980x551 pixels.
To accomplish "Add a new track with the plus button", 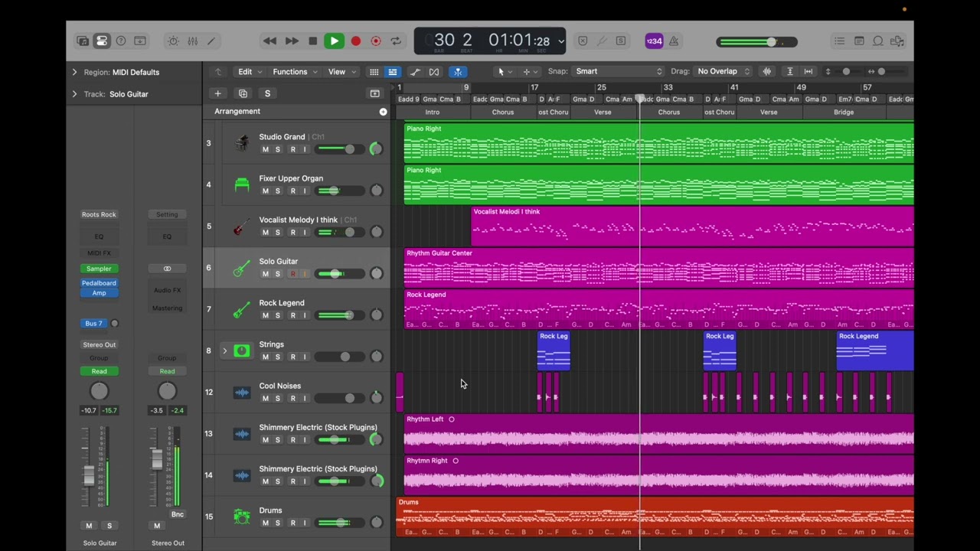I will (217, 93).
